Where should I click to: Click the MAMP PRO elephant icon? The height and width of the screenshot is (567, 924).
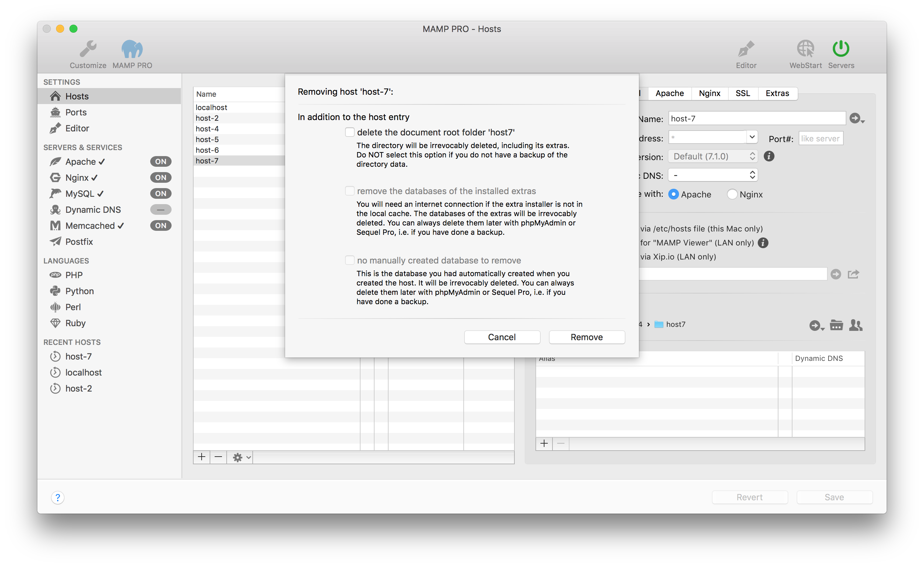coord(132,49)
